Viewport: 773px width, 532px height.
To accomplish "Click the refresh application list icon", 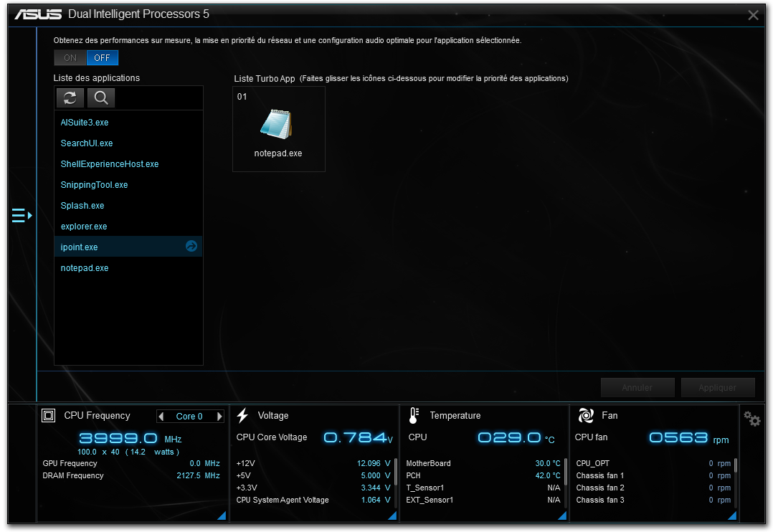I will [70, 98].
